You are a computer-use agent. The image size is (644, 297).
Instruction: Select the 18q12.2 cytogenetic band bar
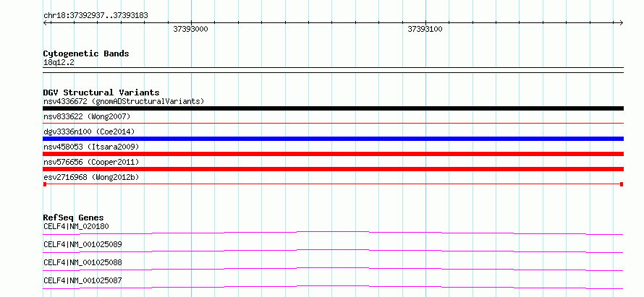pyautogui.click(x=333, y=70)
